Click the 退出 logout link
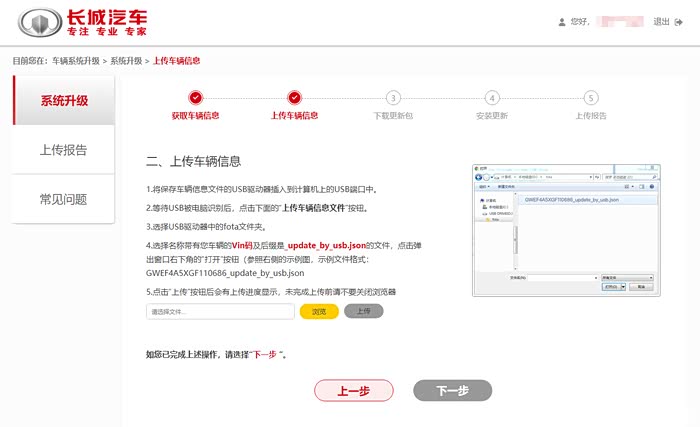This screenshot has height=427, width=700. pos(661,21)
